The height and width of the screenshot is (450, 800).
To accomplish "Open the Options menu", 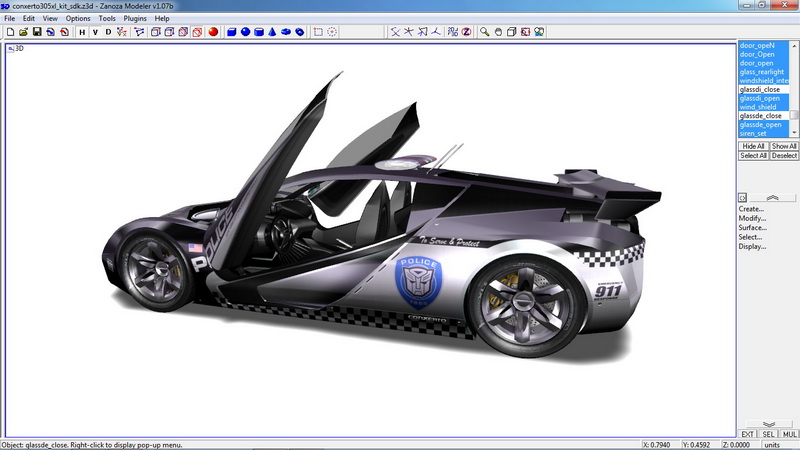I will point(78,18).
